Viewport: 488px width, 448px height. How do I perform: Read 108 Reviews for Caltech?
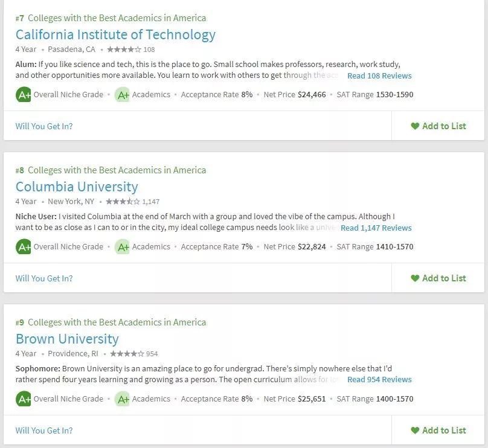coord(379,76)
